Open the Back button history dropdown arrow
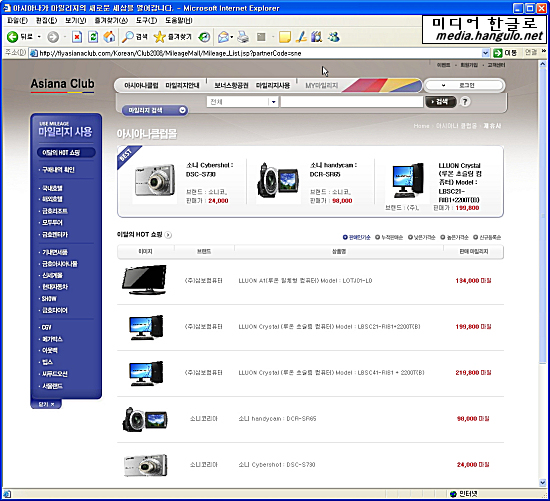Screen dimensions: 550x501 pyautogui.click(x=39, y=36)
